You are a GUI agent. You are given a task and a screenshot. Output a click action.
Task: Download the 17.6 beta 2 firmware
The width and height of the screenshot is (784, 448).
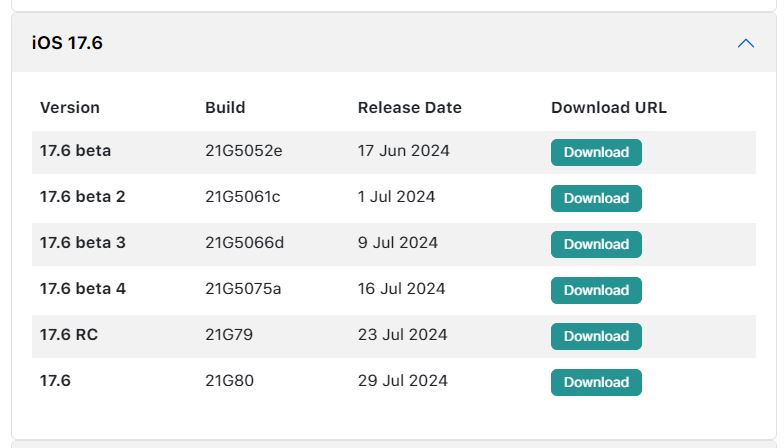(x=596, y=198)
